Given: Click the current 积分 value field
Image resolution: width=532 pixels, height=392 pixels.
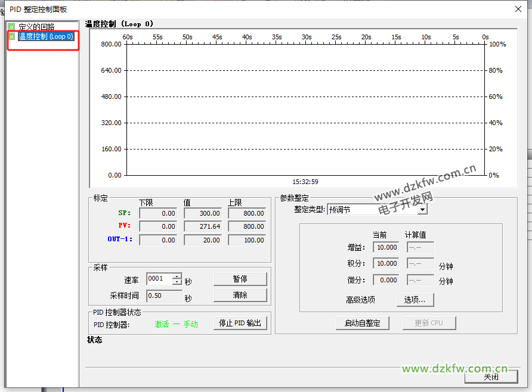Looking at the screenshot, I should 386,263.
